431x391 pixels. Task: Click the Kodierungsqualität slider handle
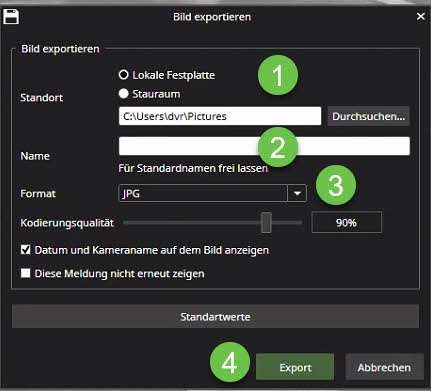coord(266,222)
